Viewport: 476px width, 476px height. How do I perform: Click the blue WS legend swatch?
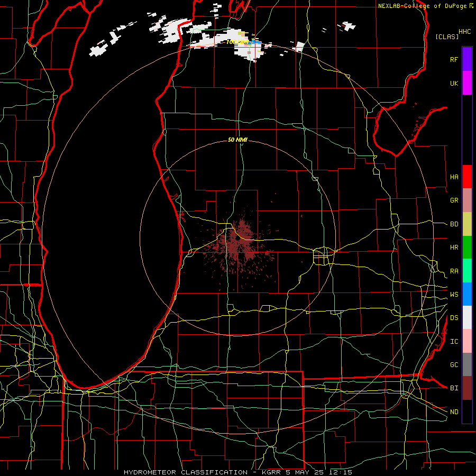coord(467,294)
